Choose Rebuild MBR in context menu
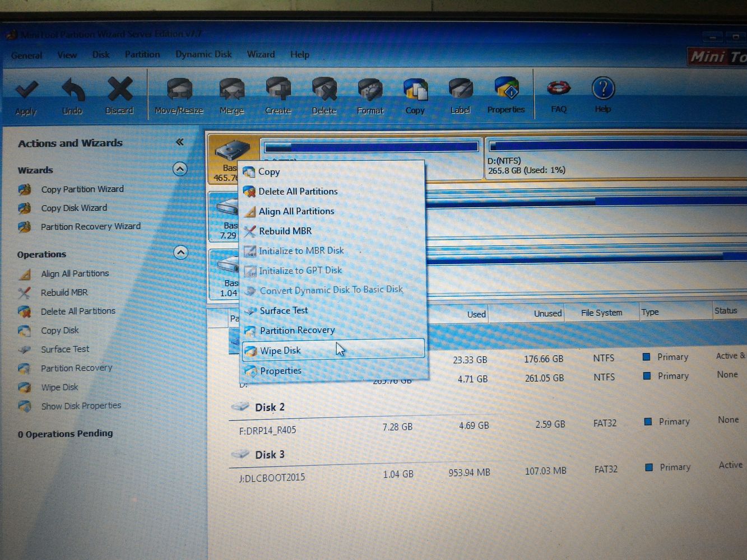The image size is (747, 560). click(x=332, y=231)
